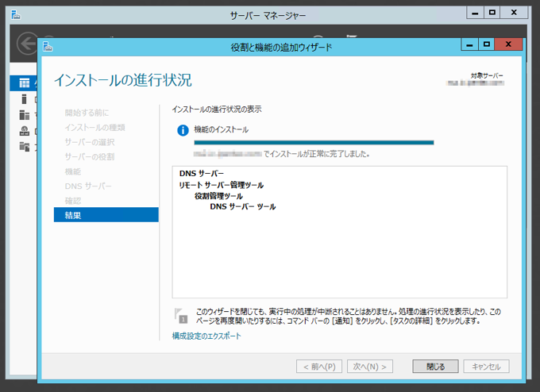Close the Server Manager window
540x392 pixels.
click(514, 13)
